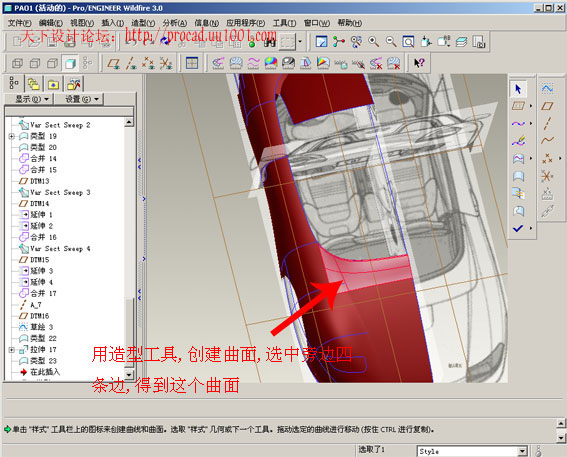Click the blue checkmark done icon

518,228
